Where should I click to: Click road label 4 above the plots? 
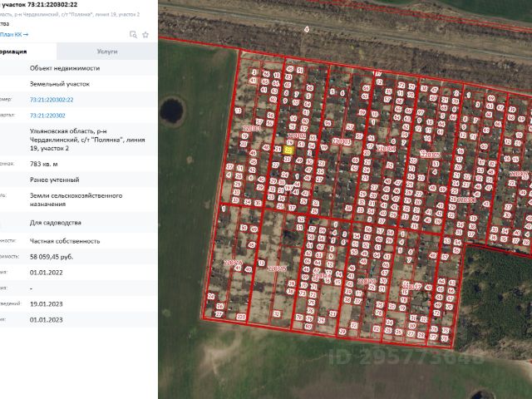tap(306, 29)
